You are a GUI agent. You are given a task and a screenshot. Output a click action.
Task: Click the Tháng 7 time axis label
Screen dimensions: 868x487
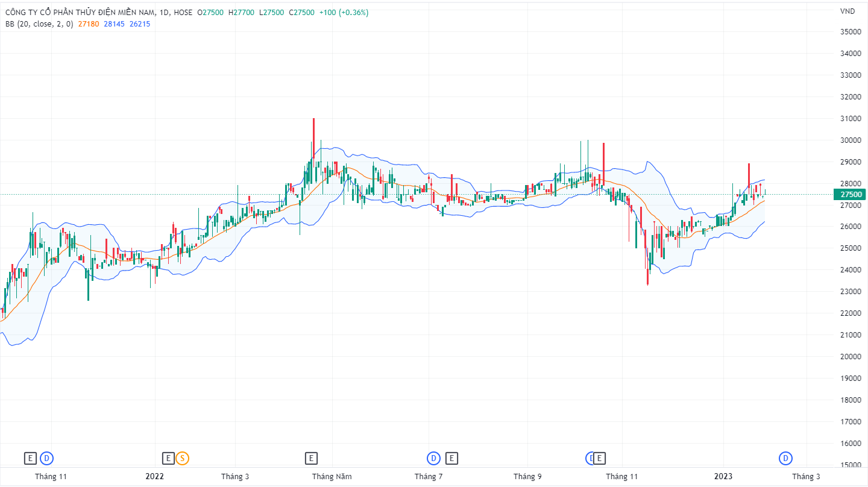tap(429, 477)
